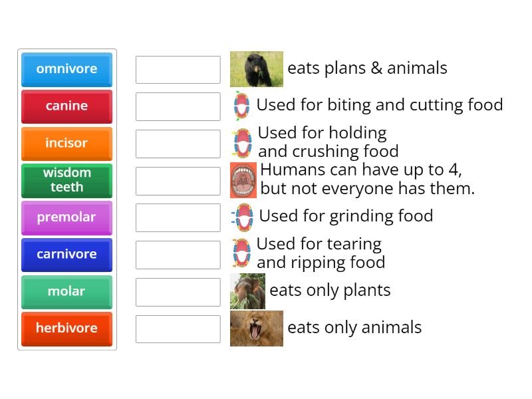Click the answer box for "eats only animals"
The height and width of the screenshot is (399, 532).
[x=178, y=329]
